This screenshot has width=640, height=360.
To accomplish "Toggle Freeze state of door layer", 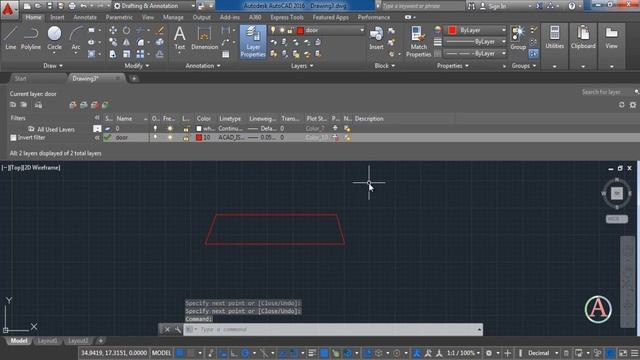I will tap(170, 138).
